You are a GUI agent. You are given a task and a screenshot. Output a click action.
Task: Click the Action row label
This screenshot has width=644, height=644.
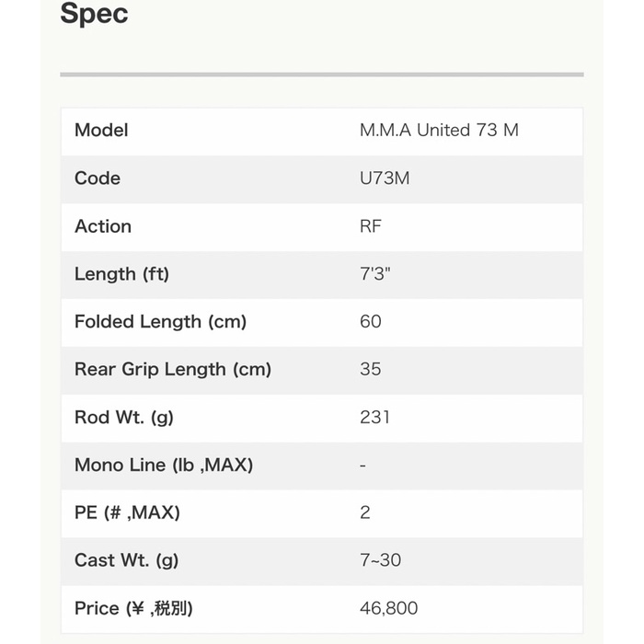click(103, 226)
